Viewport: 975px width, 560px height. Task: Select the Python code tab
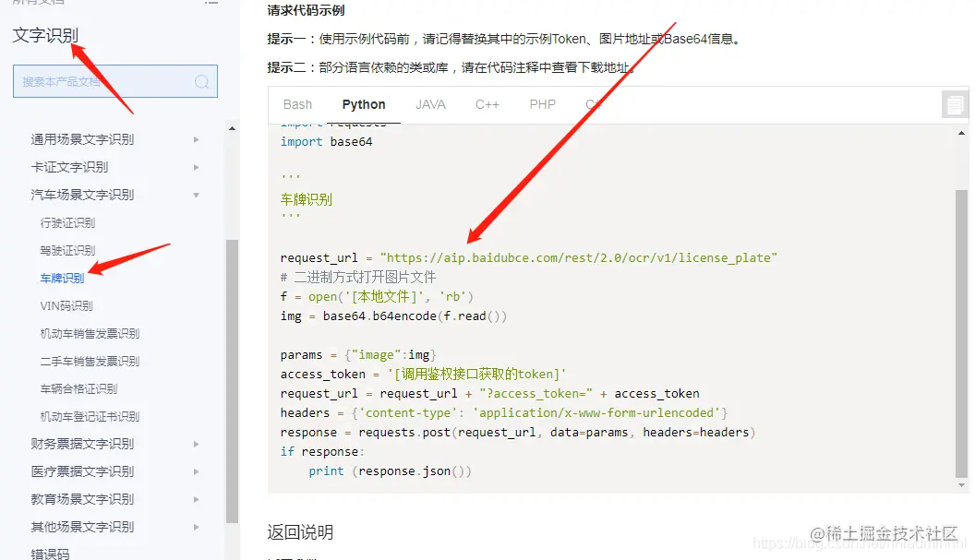[364, 104]
